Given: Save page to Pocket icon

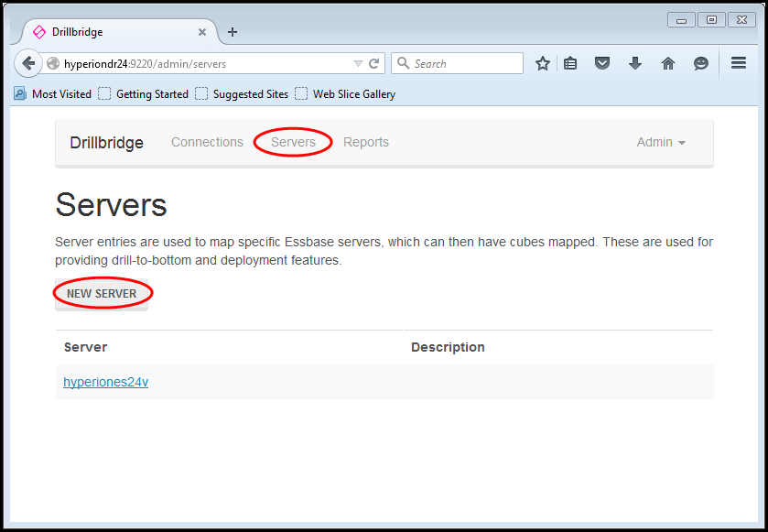Looking at the screenshot, I should click(602, 63).
